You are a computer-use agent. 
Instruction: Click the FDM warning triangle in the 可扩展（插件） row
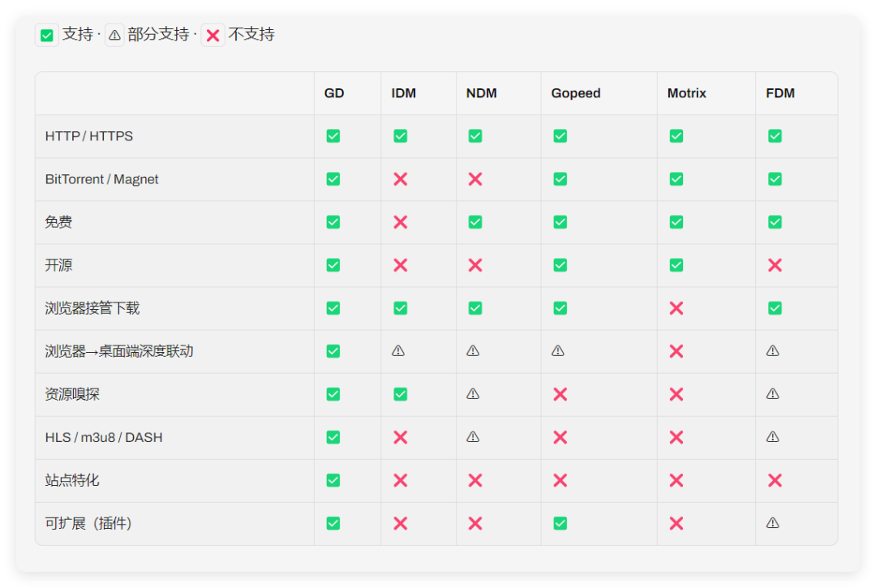coord(773,522)
